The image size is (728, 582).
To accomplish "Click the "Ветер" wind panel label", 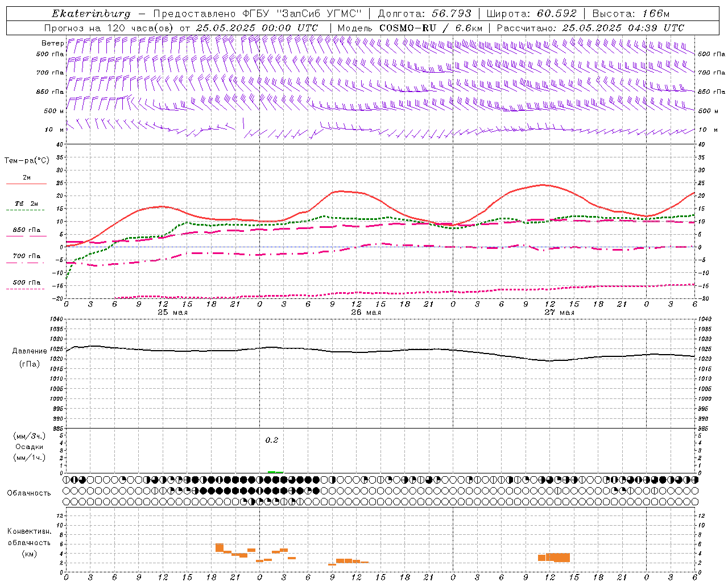I will (x=52, y=43).
